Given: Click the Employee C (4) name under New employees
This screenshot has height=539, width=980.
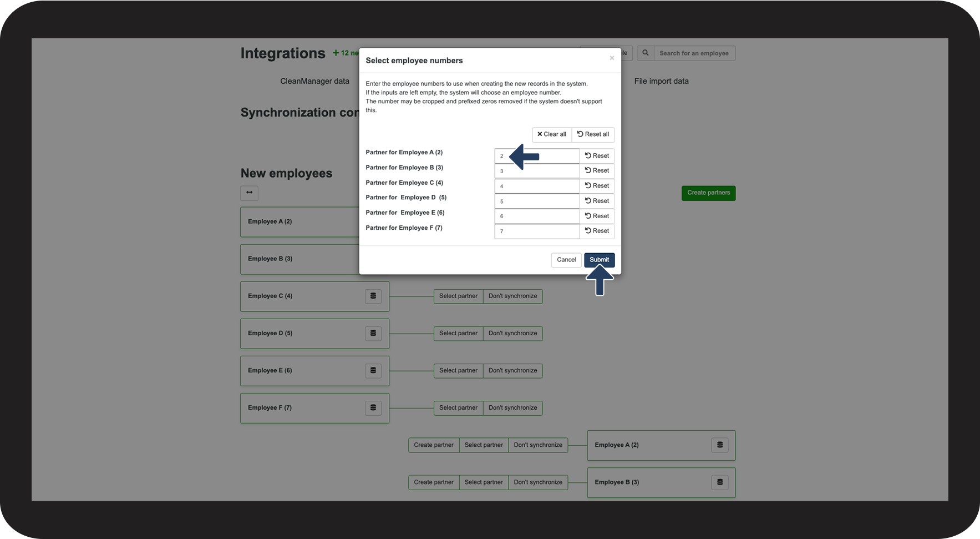Looking at the screenshot, I should click(270, 296).
